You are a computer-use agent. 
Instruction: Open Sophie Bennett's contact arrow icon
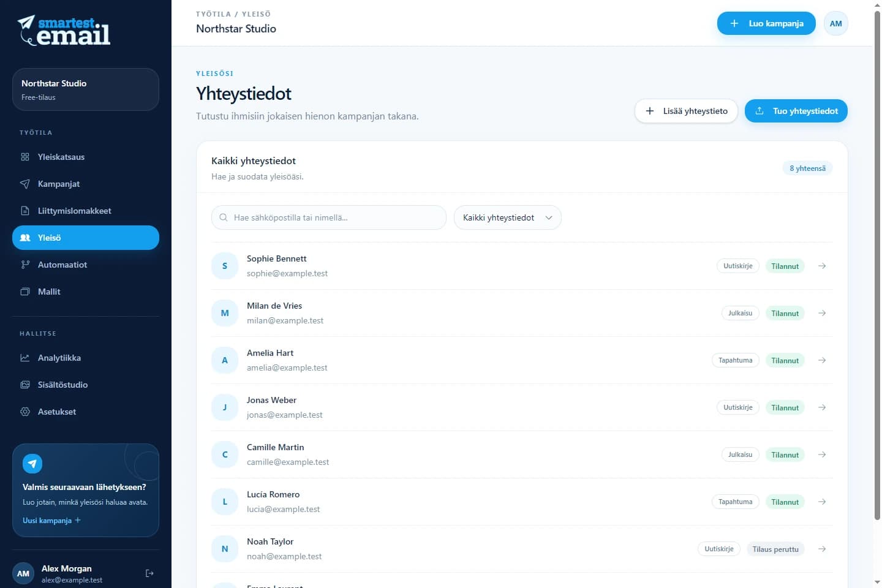(x=822, y=266)
